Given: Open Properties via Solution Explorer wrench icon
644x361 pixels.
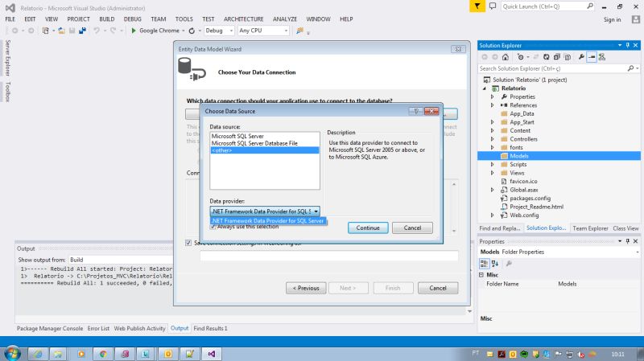Looking at the screenshot, I should (x=581, y=57).
